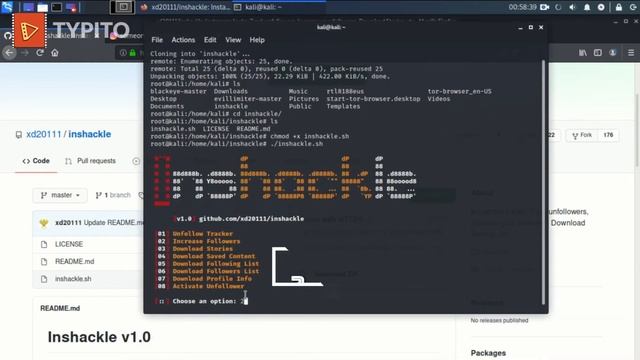Click the README.md file icon on GitHub
640x360 pixels.
[44, 262]
